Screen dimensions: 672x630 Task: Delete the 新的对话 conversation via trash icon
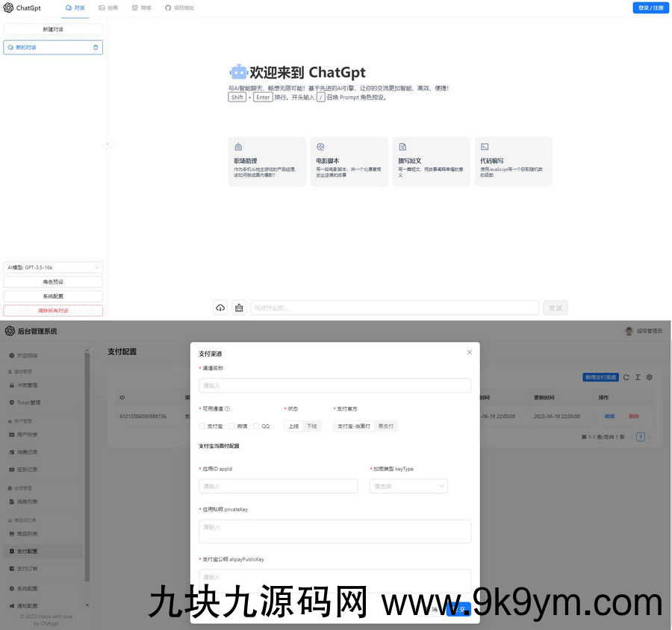tap(95, 47)
